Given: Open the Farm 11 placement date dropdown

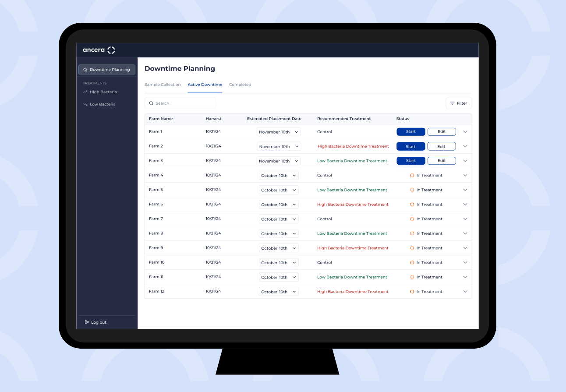Looking at the screenshot, I should 279,277.
